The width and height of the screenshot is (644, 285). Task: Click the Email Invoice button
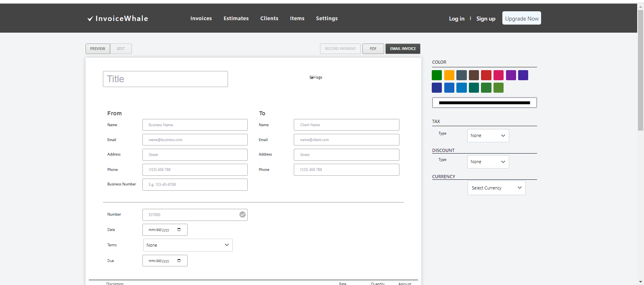(403, 49)
